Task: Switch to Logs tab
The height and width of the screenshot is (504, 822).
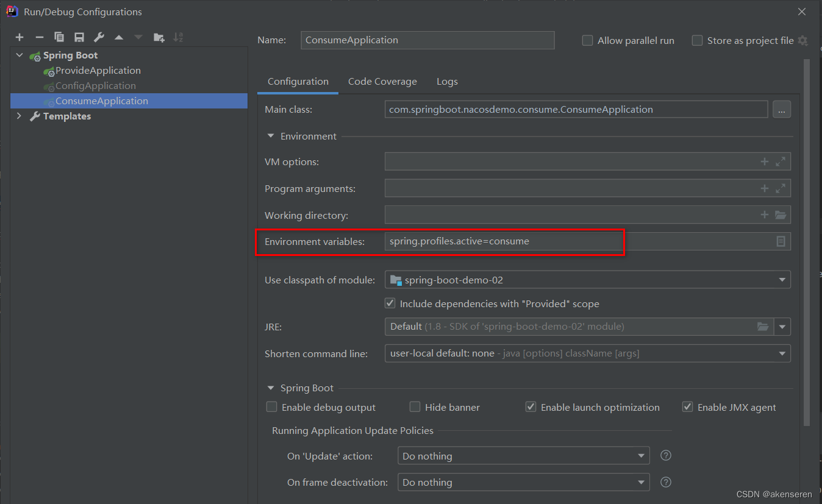Action: point(447,82)
